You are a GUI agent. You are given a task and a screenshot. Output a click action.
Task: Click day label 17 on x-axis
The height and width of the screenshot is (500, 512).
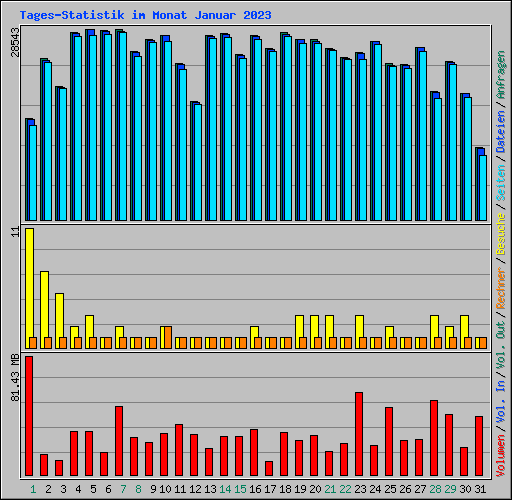coord(270,489)
